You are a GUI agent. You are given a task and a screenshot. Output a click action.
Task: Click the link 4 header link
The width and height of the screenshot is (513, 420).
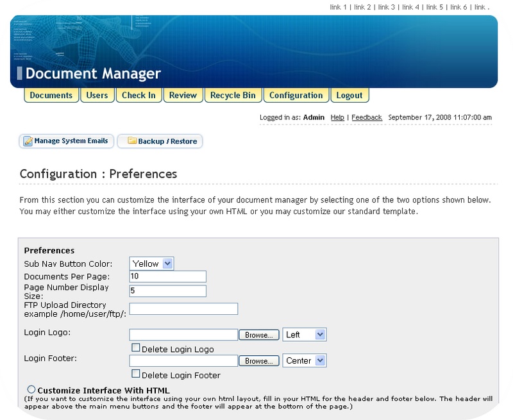410,7
